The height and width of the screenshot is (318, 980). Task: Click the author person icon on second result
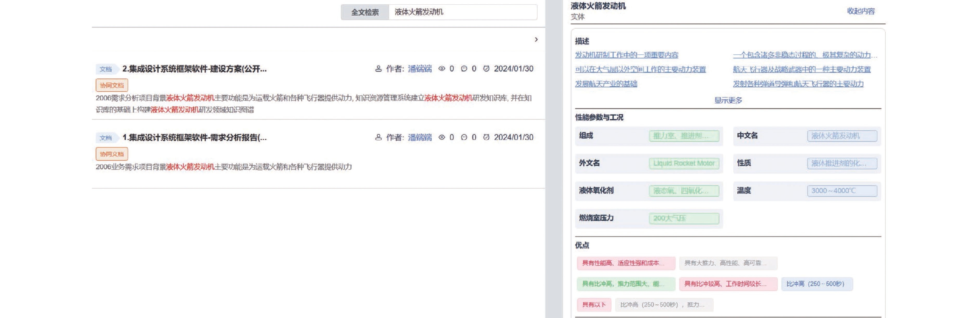[x=378, y=137]
